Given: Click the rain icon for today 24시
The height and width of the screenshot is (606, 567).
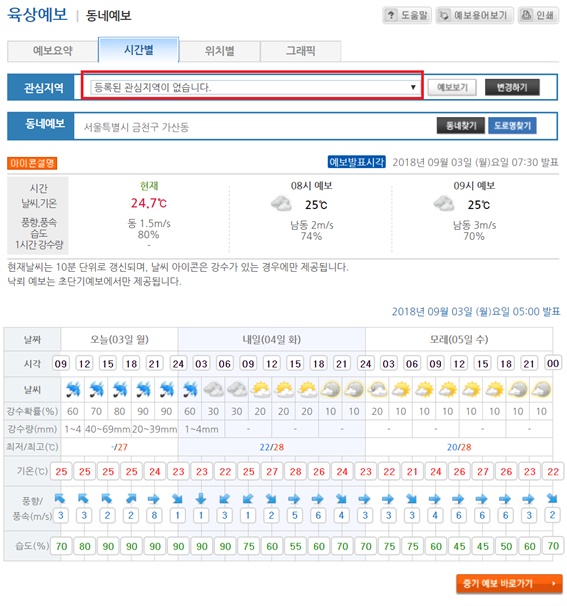Looking at the screenshot, I should coord(190,390).
